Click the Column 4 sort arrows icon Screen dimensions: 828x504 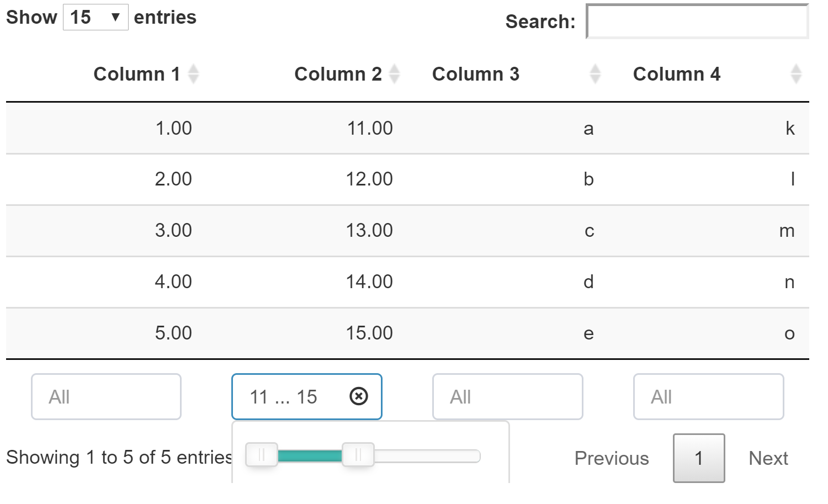click(795, 74)
